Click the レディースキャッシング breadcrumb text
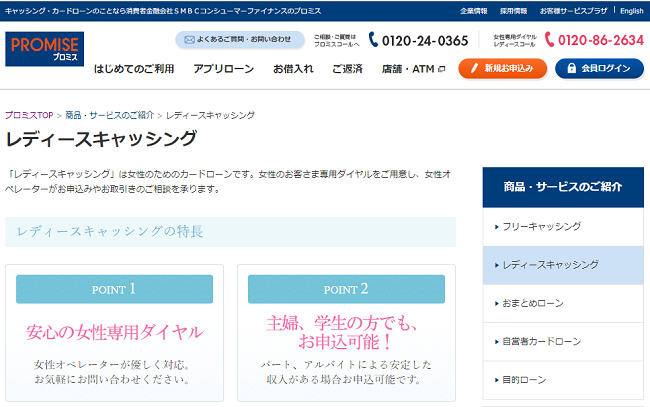The height and width of the screenshot is (407, 650). tap(210, 115)
